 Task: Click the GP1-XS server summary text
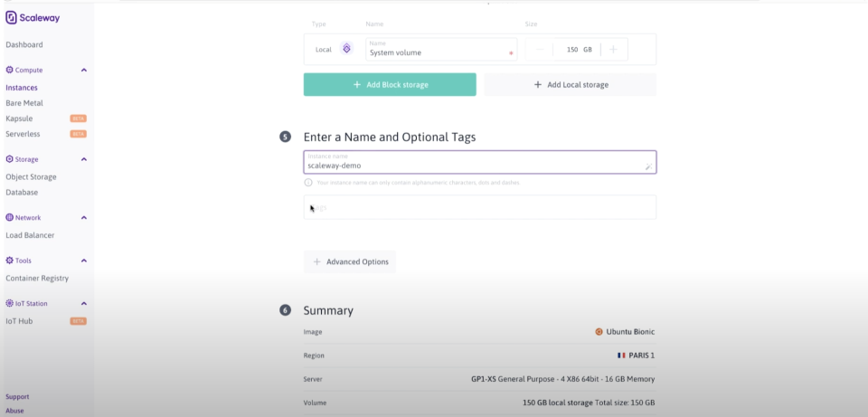(x=563, y=379)
